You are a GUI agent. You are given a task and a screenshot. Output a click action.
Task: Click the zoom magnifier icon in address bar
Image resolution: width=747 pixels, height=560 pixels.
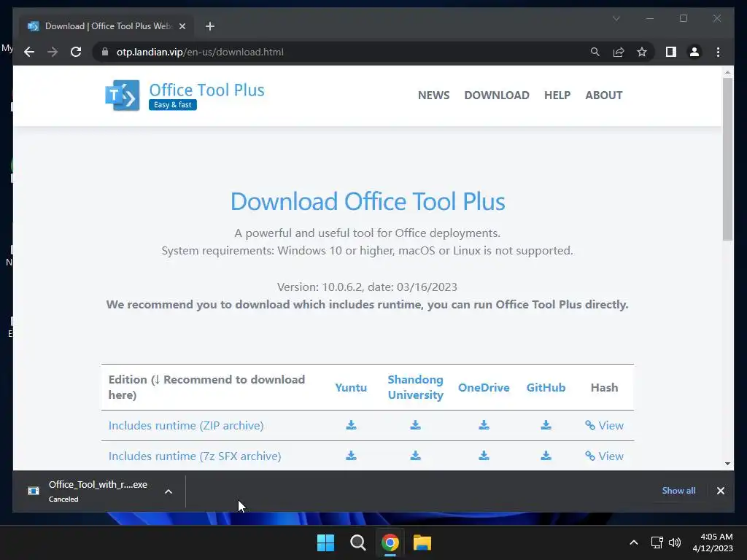coord(595,52)
